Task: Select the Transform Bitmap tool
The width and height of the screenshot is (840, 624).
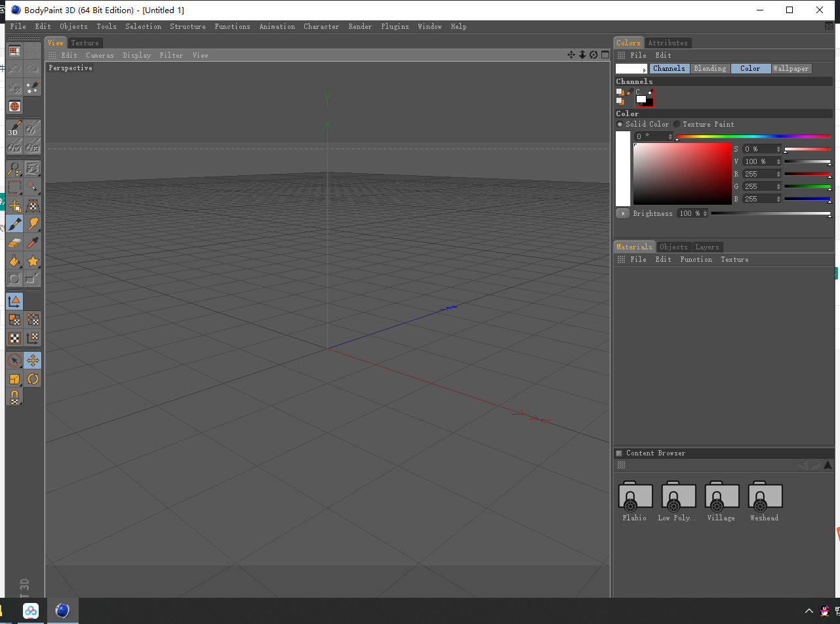Action: click(33, 205)
